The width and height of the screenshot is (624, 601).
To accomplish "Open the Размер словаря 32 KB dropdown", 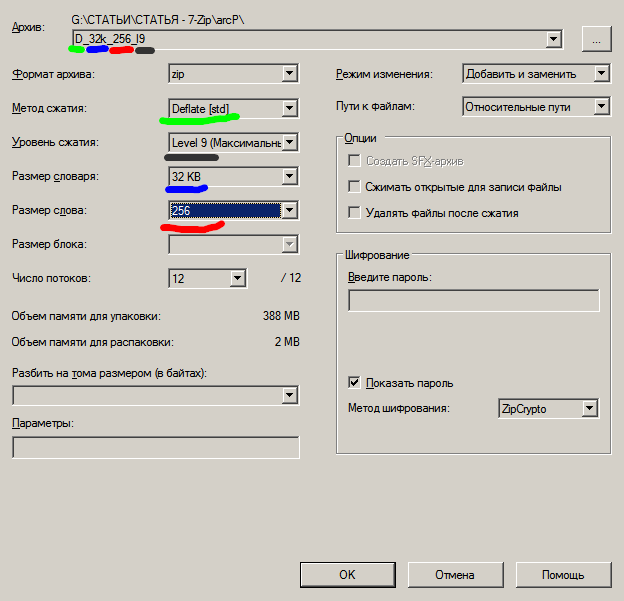I will point(233,176).
